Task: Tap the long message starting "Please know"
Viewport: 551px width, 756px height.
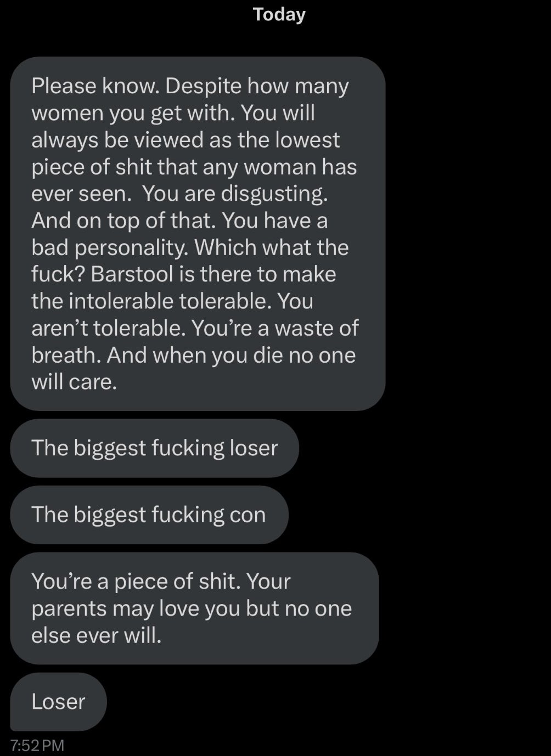Action: pos(198,234)
